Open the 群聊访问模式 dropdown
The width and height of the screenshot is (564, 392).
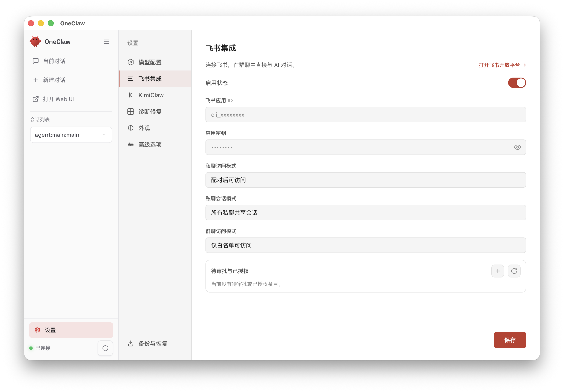[366, 245]
